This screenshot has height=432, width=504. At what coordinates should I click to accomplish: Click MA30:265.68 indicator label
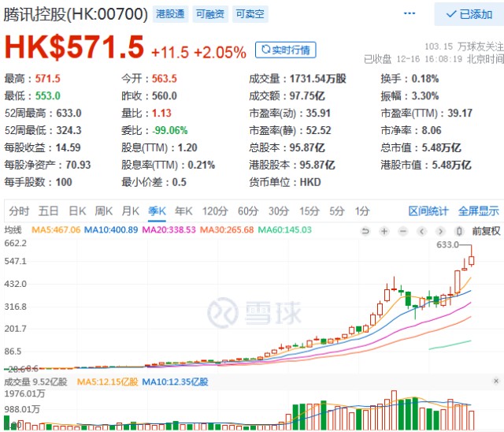227,229
